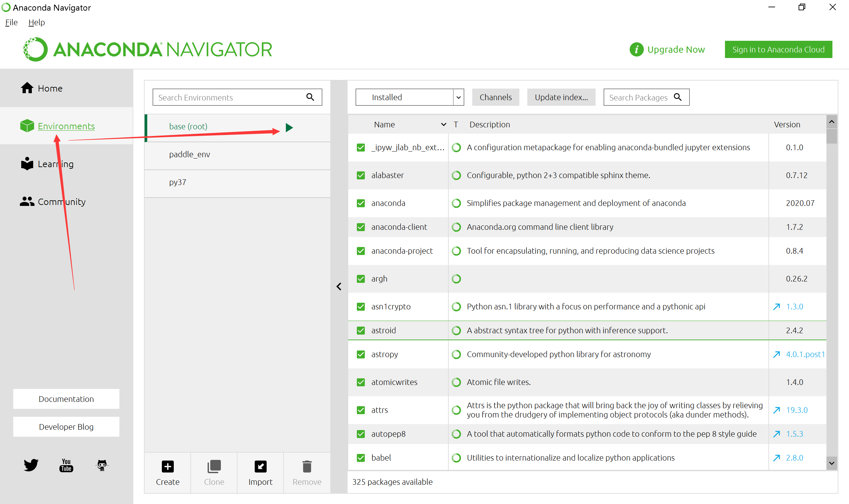Click into the Search Packages field
The height and width of the screenshot is (504, 849).
pos(638,97)
